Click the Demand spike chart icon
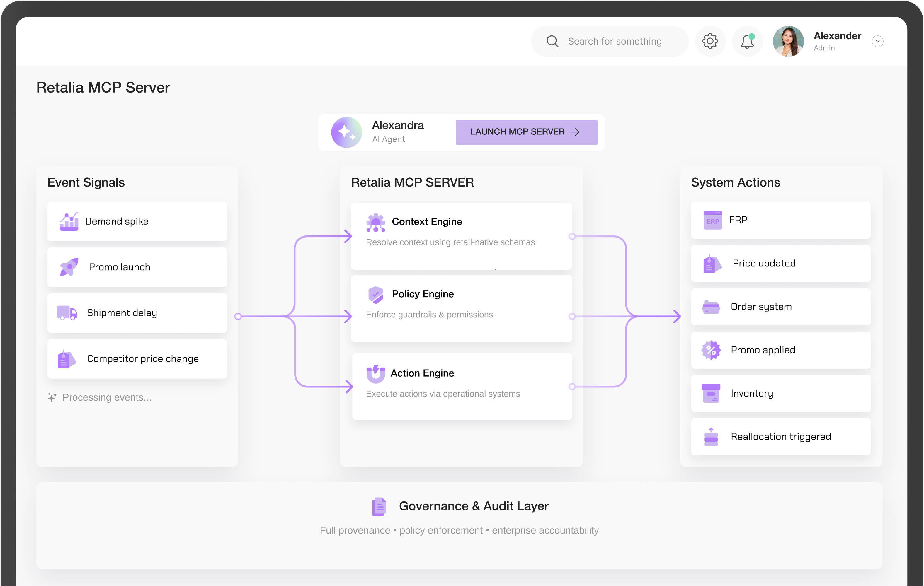The image size is (924, 586). 69,221
